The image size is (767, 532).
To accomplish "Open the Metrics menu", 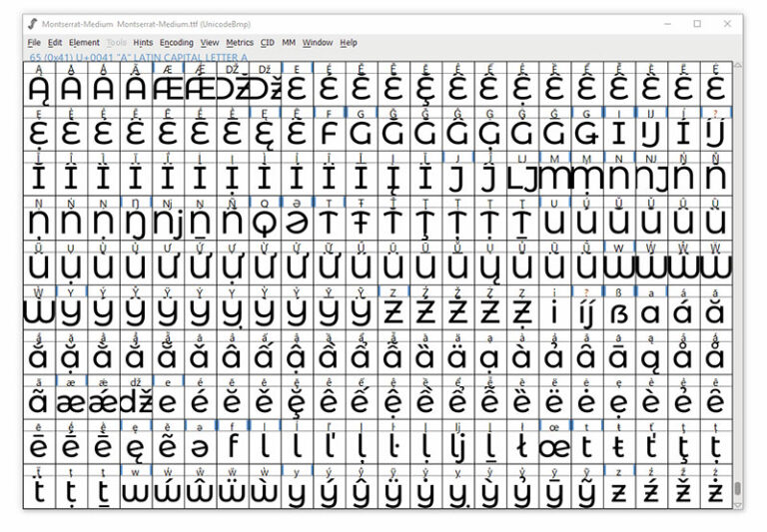I will pyautogui.click(x=240, y=43).
